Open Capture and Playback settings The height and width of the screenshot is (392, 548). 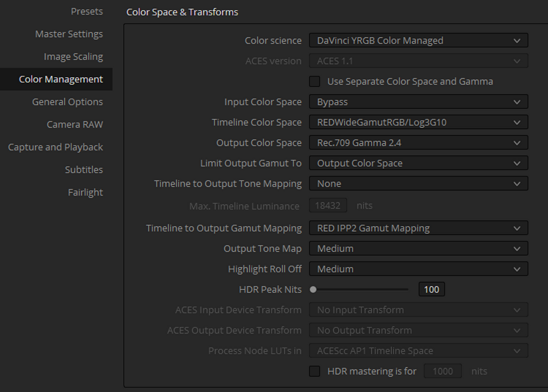tap(55, 147)
